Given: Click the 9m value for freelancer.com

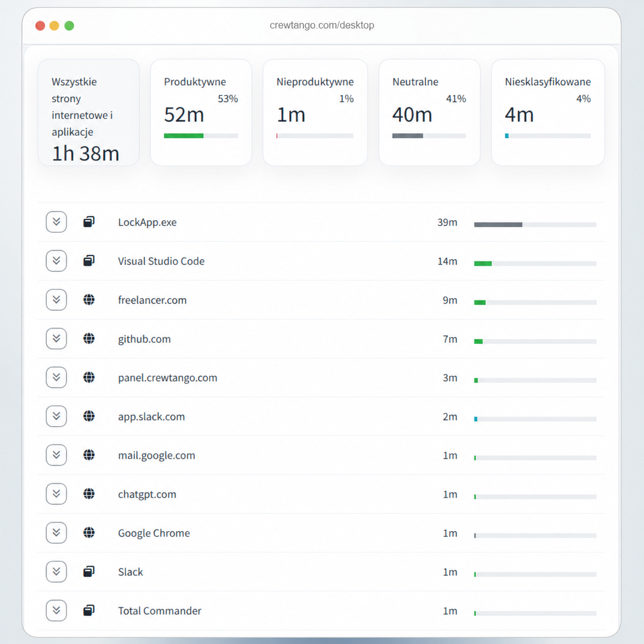Looking at the screenshot, I should point(450,300).
